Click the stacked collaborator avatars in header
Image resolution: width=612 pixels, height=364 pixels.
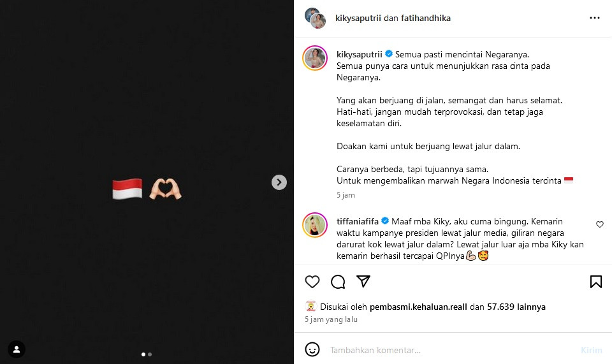click(316, 18)
